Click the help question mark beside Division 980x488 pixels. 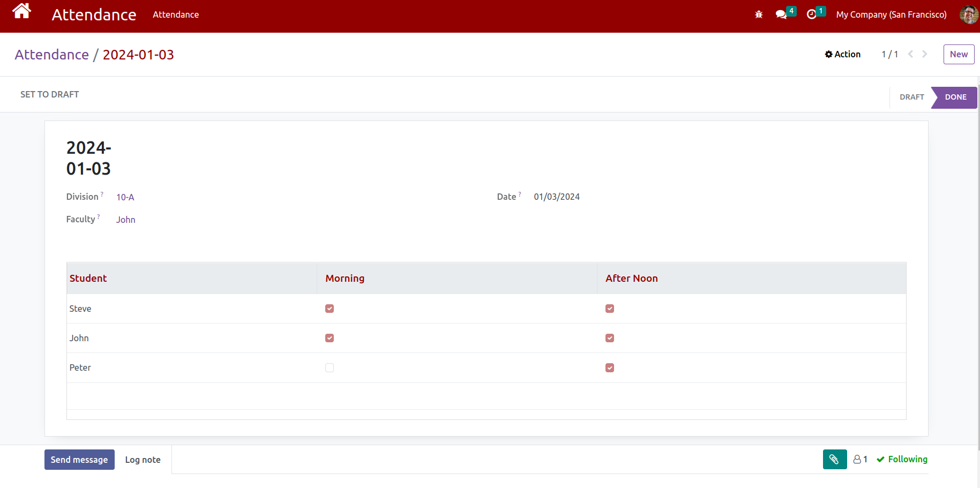coord(102,193)
